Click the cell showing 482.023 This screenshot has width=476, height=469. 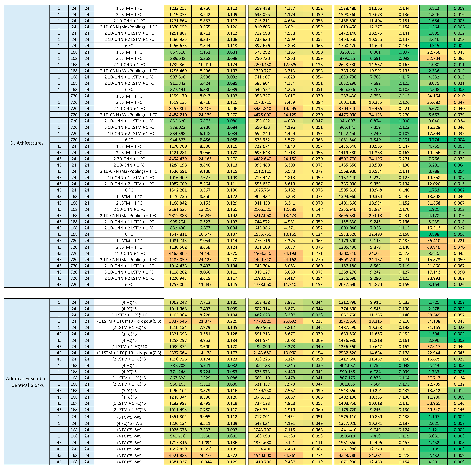pos(262,315)
